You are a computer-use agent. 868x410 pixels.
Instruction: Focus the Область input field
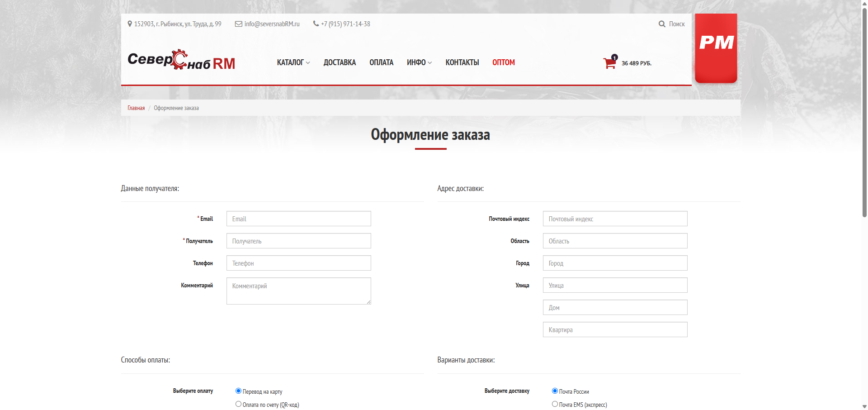(x=615, y=241)
